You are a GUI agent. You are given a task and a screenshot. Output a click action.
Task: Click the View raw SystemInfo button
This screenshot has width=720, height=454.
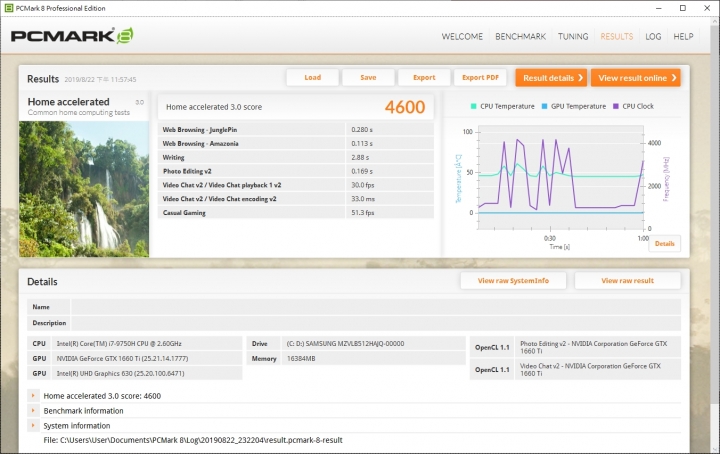(x=513, y=281)
